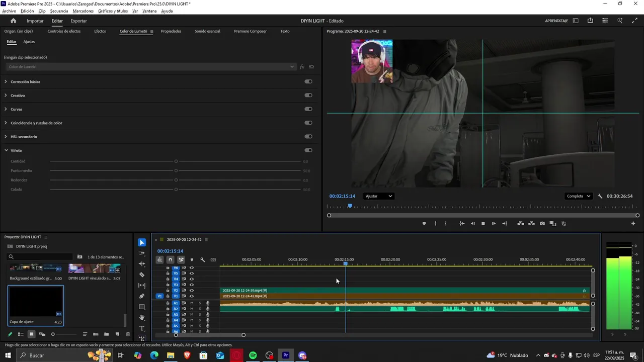Collapse Viñeta section
The image size is (644, 362).
[x=6, y=150]
